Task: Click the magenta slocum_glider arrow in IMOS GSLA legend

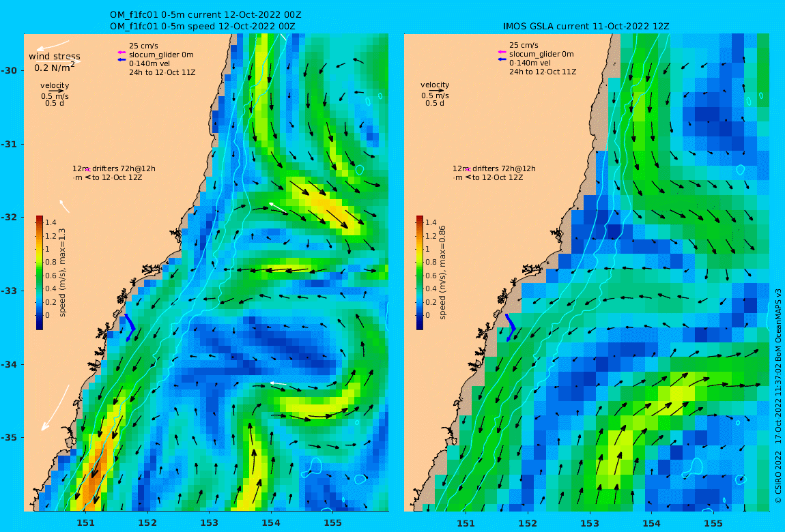Action: (502, 52)
